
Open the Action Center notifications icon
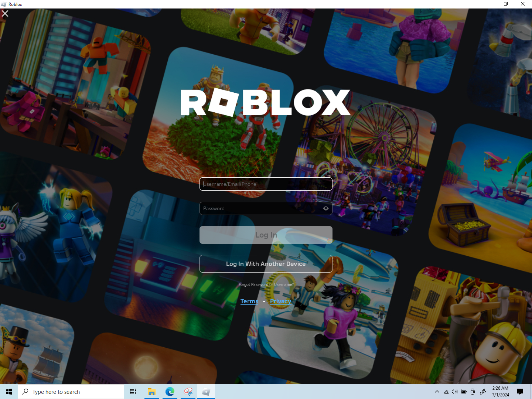point(520,392)
